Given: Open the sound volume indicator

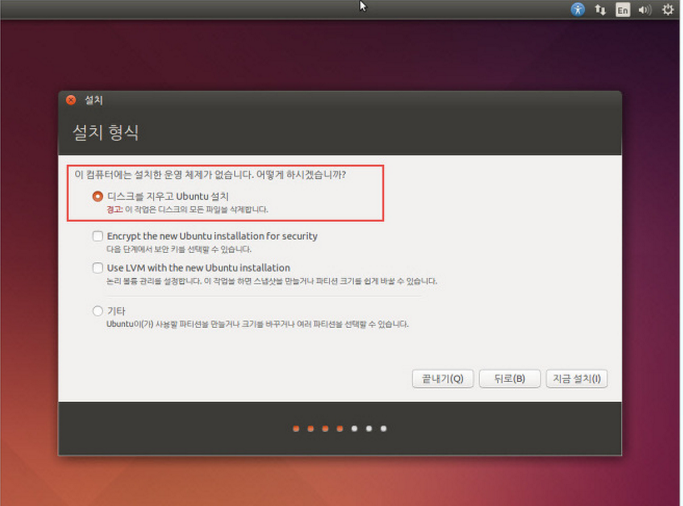Looking at the screenshot, I should point(645,10).
